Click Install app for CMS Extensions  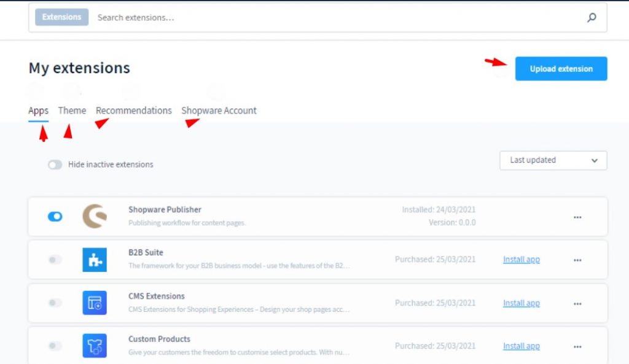pos(521,303)
